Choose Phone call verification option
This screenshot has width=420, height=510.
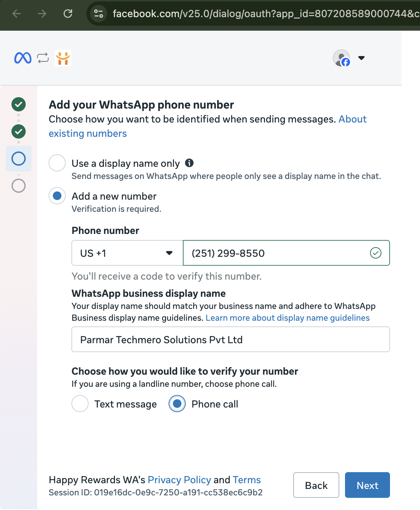pos(177,404)
